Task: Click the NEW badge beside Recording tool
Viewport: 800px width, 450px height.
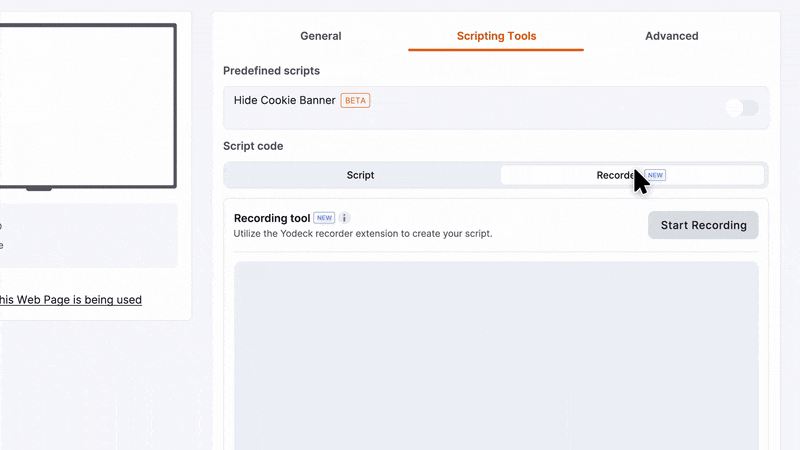Action: tap(324, 218)
